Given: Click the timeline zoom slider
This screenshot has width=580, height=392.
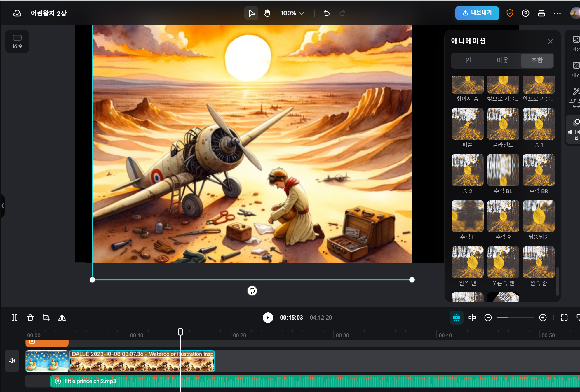Looking at the screenshot, I should [515, 318].
